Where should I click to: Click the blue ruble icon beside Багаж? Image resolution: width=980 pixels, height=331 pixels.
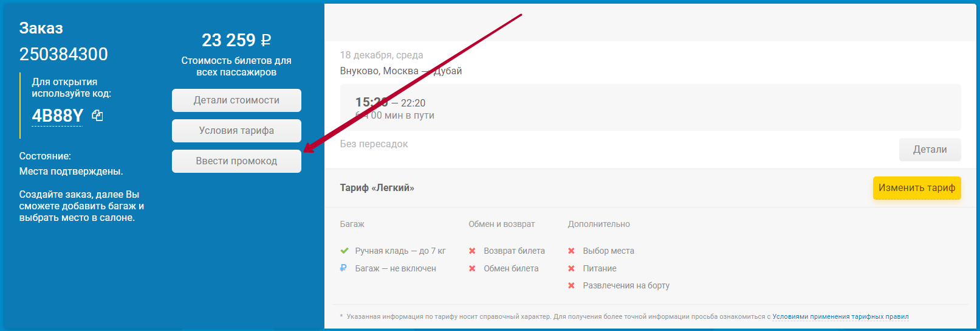coord(343,268)
